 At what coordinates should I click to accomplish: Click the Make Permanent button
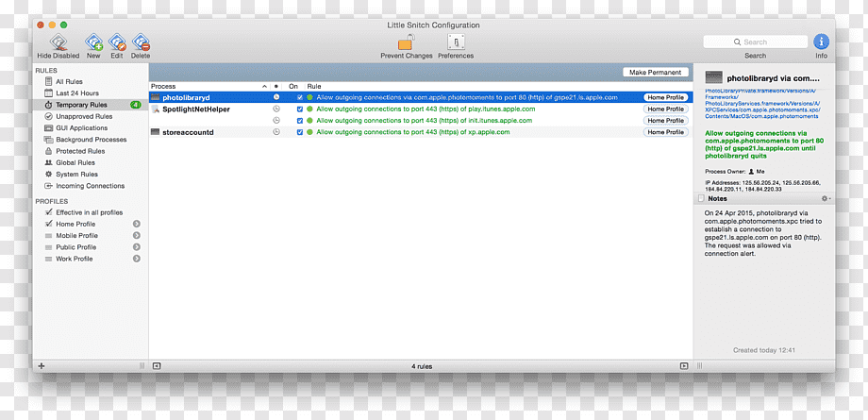pos(656,73)
